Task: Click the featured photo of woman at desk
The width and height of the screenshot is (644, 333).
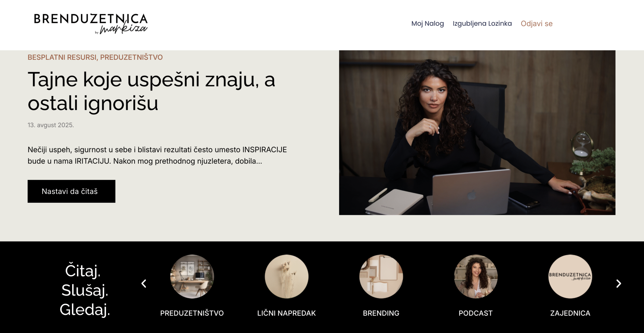Action: [477, 132]
